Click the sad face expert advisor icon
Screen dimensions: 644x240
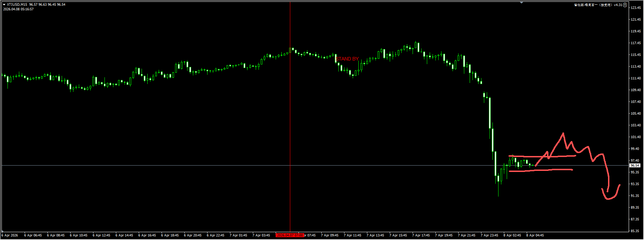[625, 5]
